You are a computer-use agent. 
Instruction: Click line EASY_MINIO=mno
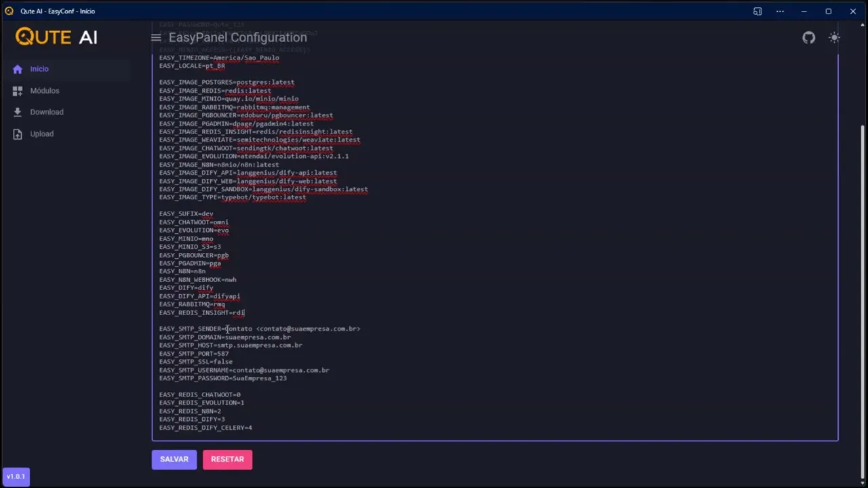tap(186, 239)
